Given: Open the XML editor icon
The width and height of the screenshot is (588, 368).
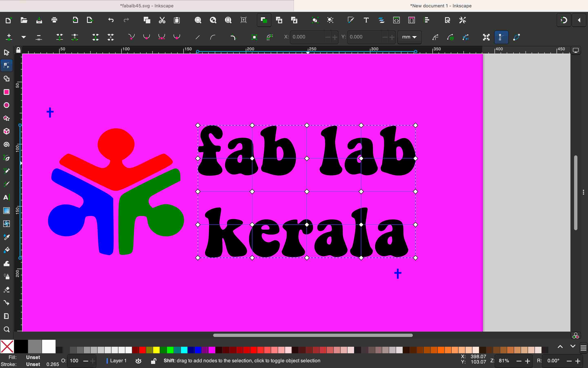Looking at the screenshot, I should tap(396, 20).
